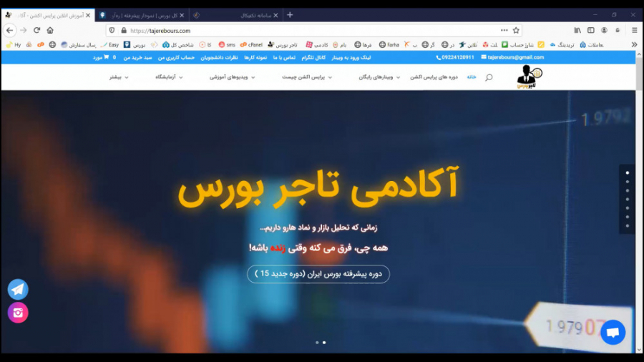644x362 pixels.
Task: Open the Farha bookmark
Action: (389, 45)
